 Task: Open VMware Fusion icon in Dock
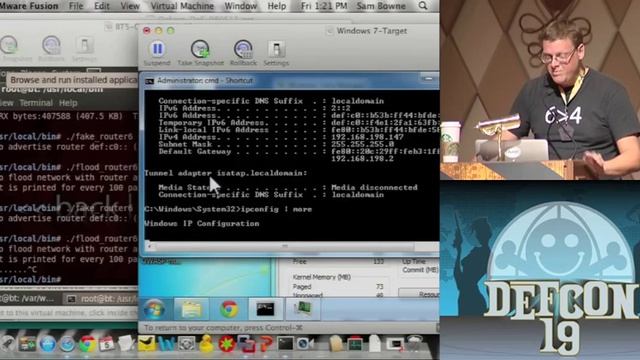[246, 344]
